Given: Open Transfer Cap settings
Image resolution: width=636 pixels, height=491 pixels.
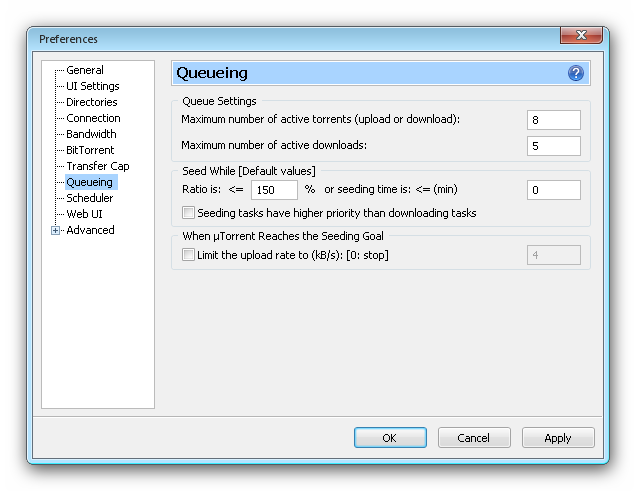Looking at the screenshot, I should point(98,166).
